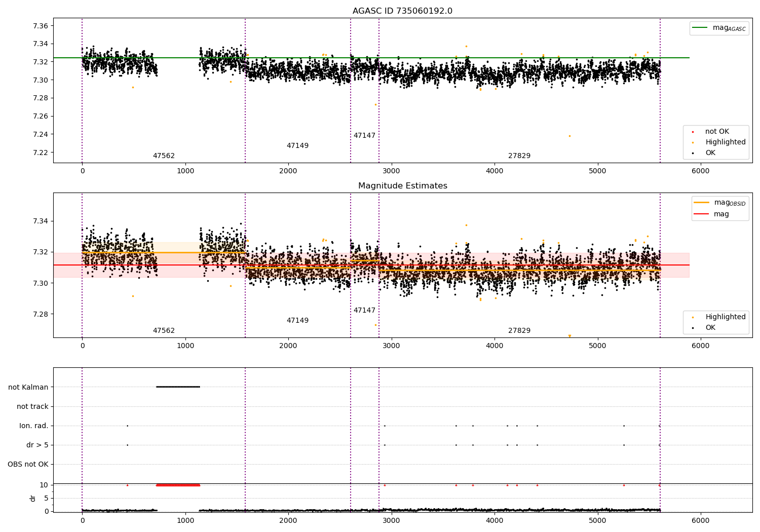Click y-axis tick 7.34 in Magnitude Estimates plot
This screenshot has height=532, width=760.
click(x=41, y=221)
